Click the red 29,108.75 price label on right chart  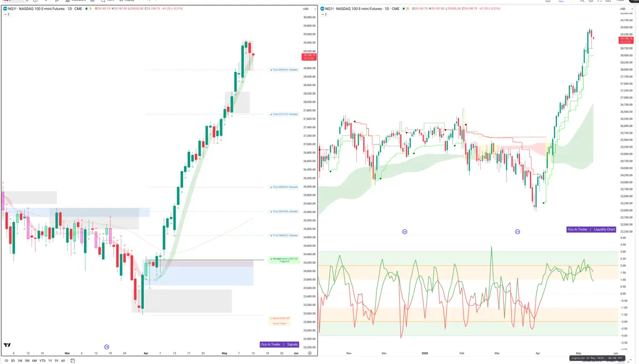[626, 39]
